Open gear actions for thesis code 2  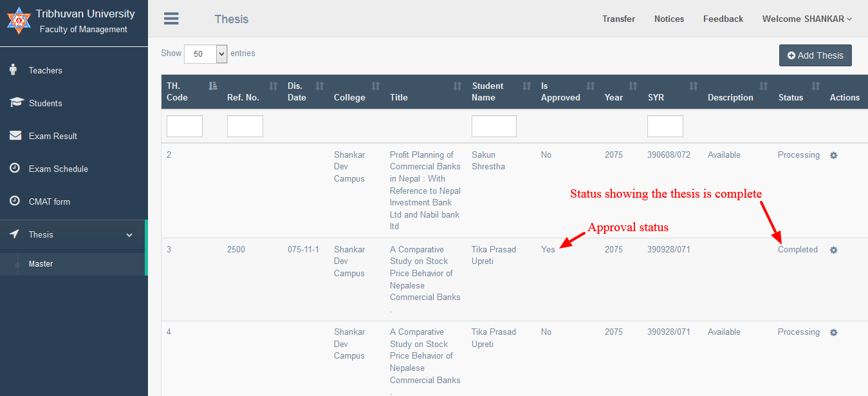(x=833, y=155)
